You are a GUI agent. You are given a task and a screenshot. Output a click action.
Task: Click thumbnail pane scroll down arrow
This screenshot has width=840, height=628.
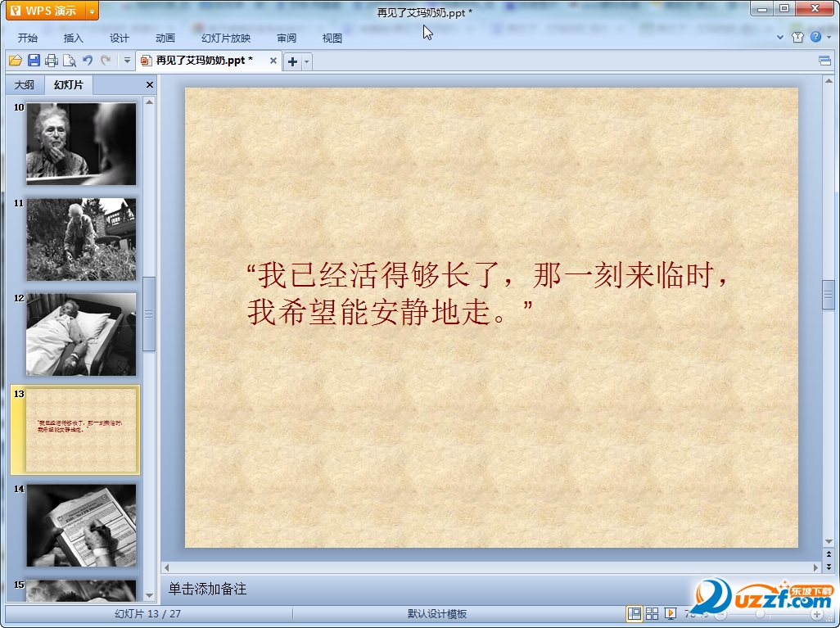pyautogui.click(x=150, y=595)
